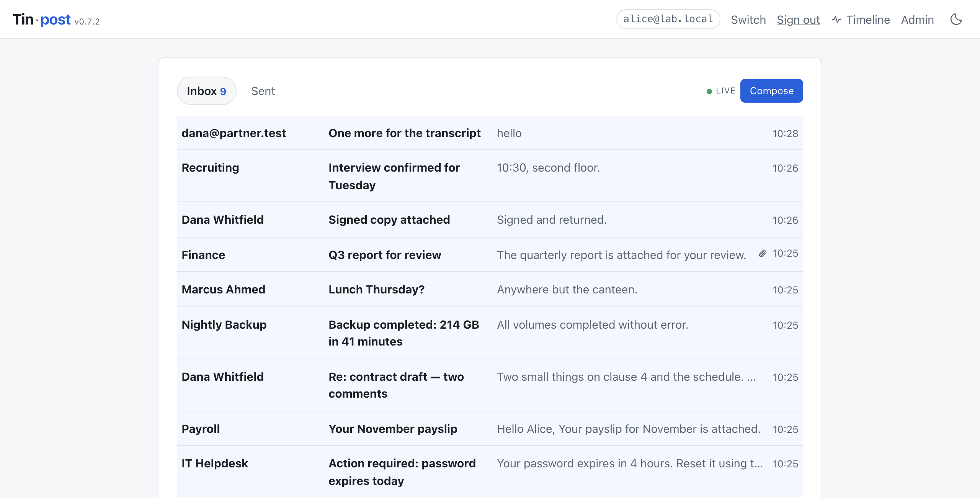Screen dimensions: 980x498
Task: Click preview 'Signed and returned.'
Action: (552, 220)
